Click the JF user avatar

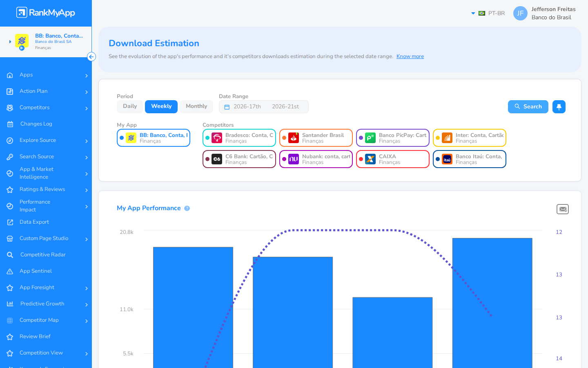point(520,13)
